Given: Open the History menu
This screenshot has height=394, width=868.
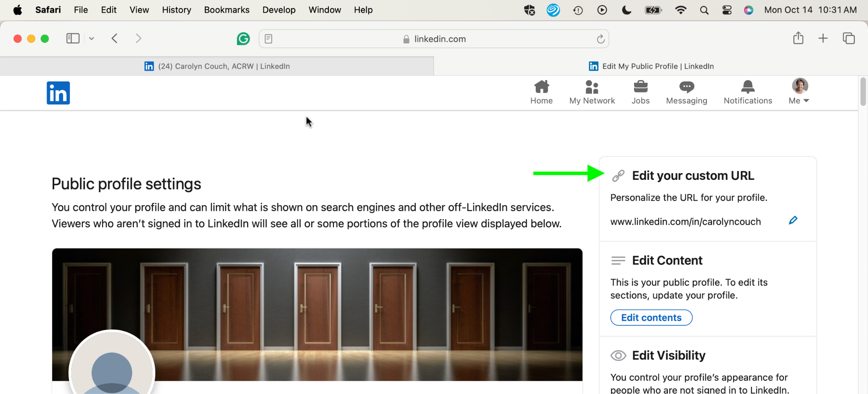Looking at the screenshot, I should tap(176, 10).
